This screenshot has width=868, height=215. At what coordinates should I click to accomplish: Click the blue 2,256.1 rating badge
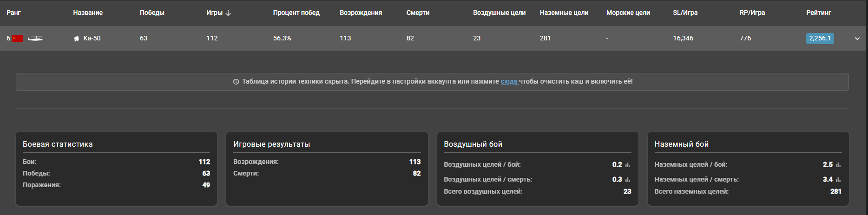pos(820,38)
